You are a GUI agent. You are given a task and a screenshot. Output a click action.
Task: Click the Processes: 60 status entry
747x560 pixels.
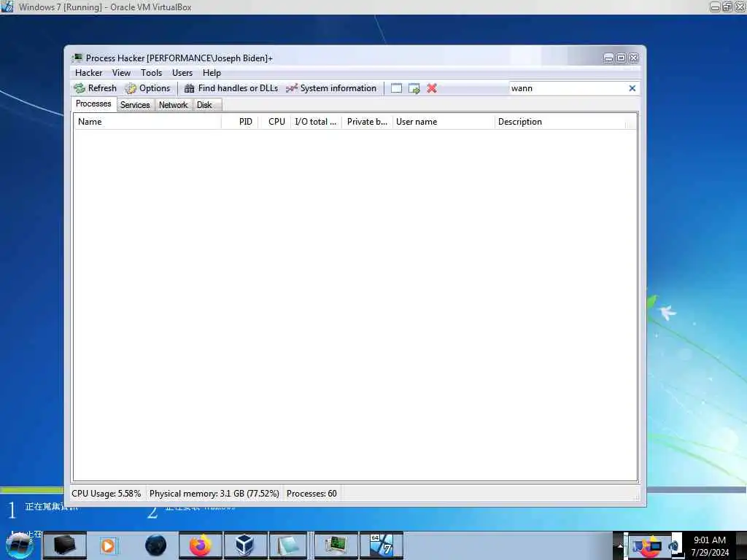click(311, 494)
